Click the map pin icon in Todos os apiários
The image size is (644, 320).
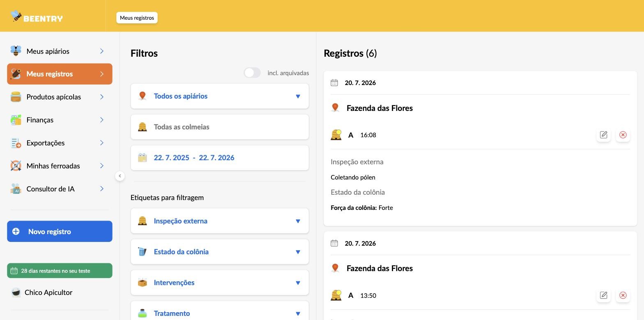pos(143,96)
